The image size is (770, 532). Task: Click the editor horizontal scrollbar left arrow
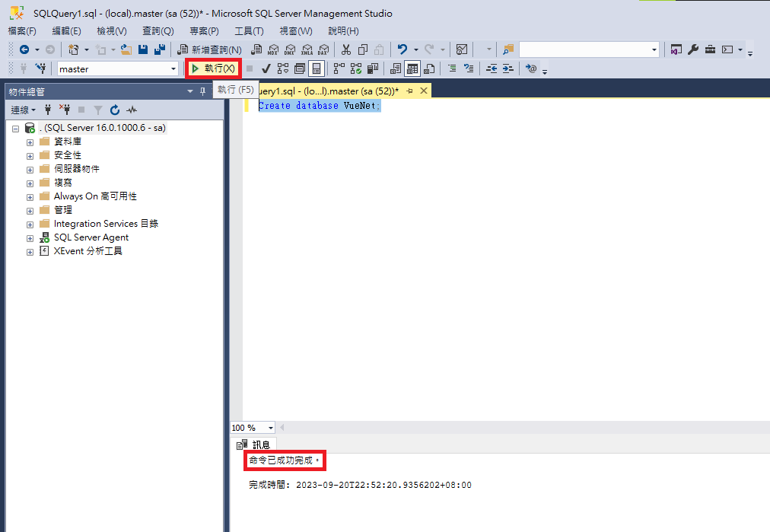[x=282, y=428]
